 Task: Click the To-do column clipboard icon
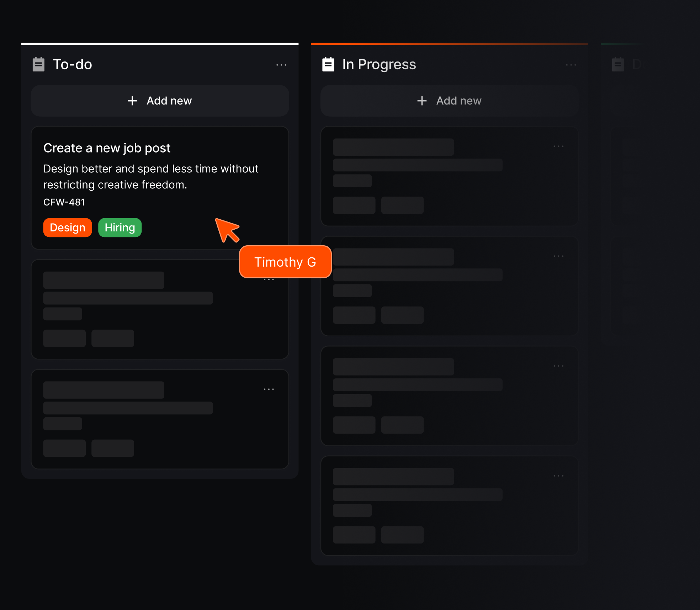38,64
